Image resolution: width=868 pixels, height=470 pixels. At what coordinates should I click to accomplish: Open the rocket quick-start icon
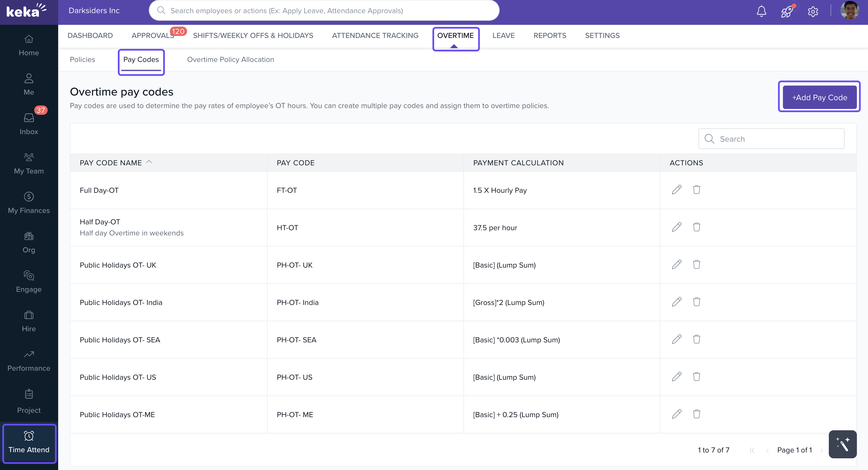click(787, 12)
